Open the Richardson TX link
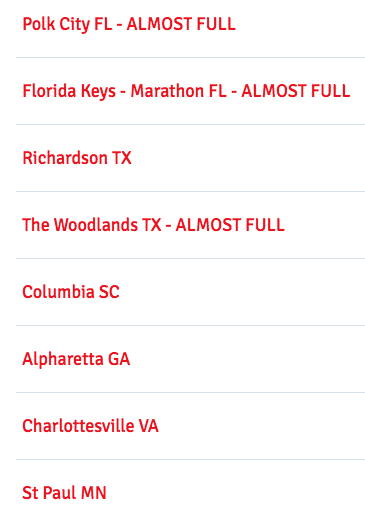The width and height of the screenshot is (365, 518). (x=77, y=158)
